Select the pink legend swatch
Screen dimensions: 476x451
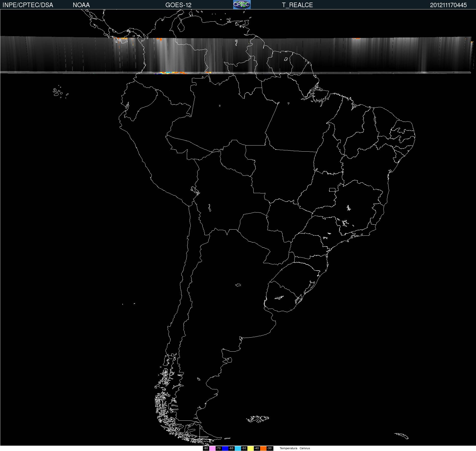click(212, 448)
